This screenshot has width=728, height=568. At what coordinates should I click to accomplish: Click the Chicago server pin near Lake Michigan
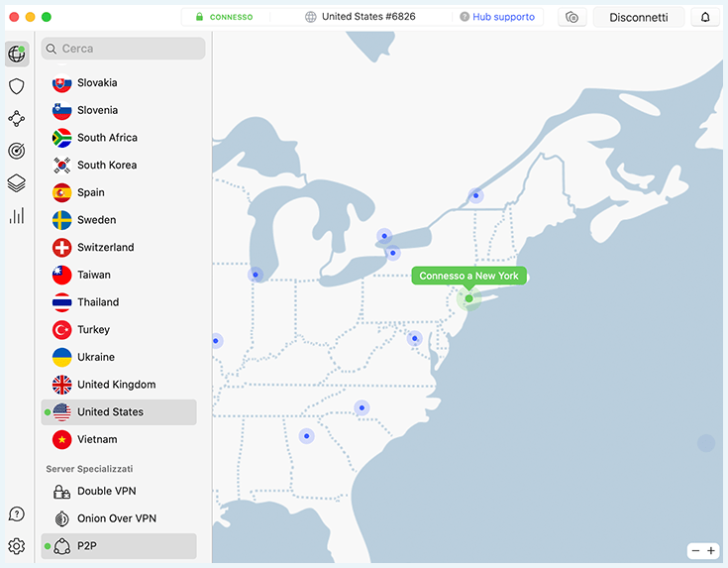click(256, 275)
